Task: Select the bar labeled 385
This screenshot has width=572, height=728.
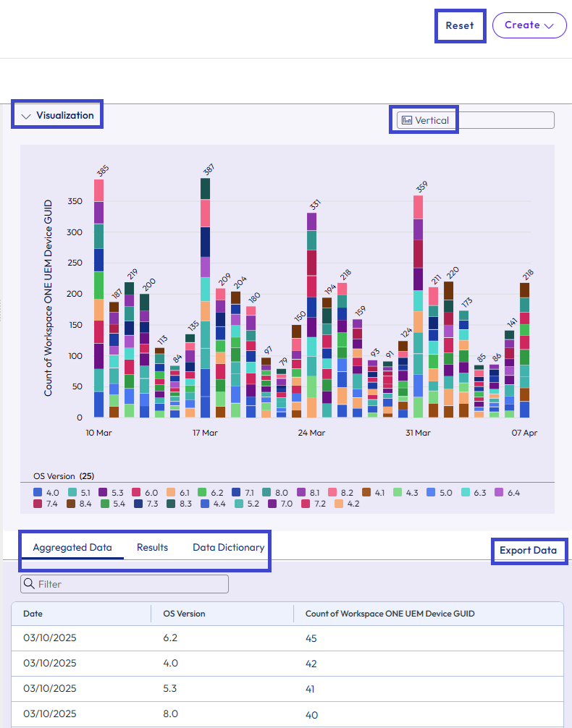Action: click(98, 299)
